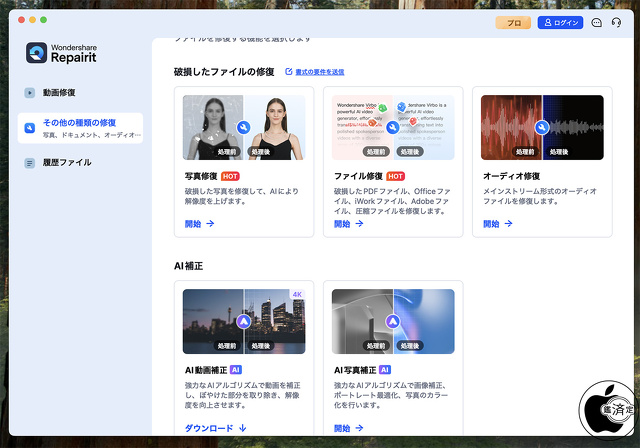Click the プロ upgrade button
Viewport: 640px width, 448px height.
tap(513, 23)
